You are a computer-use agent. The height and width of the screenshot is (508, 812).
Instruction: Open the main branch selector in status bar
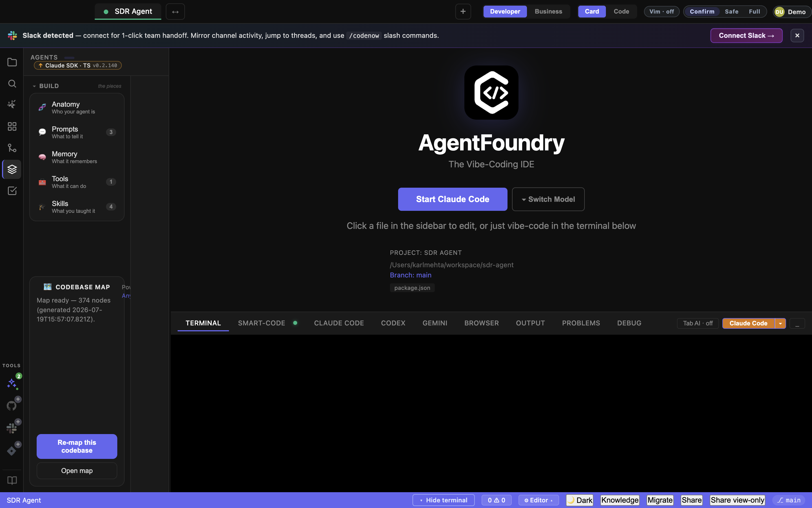(x=789, y=500)
